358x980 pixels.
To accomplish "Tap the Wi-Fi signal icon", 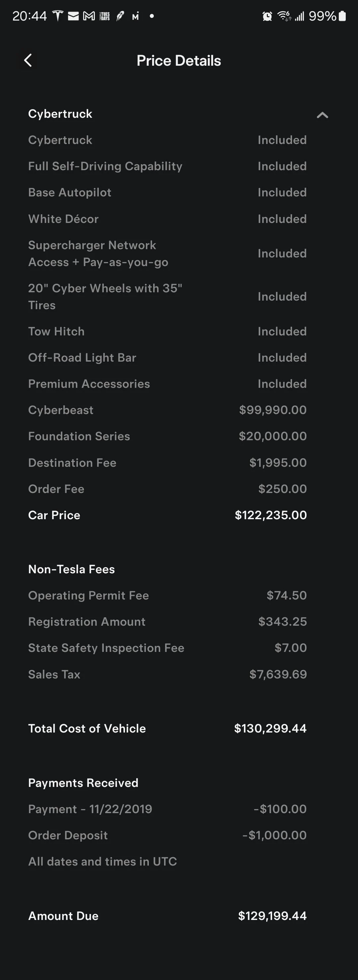I will coord(284,16).
